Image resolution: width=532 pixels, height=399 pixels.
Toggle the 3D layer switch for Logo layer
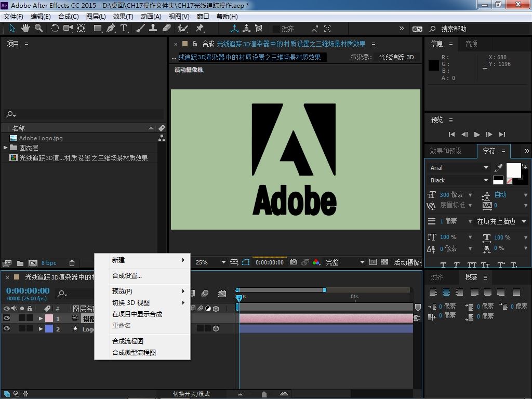pyautogui.click(x=216, y=328)
